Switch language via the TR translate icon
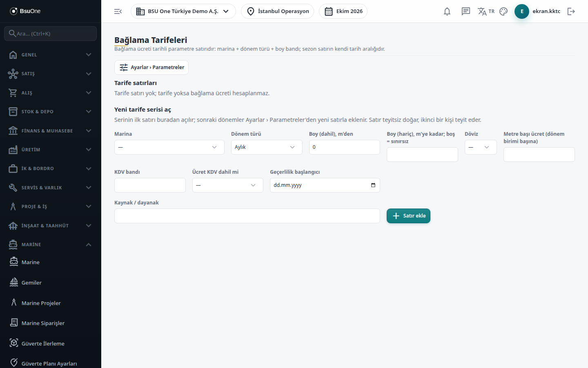The height and width of the screenshot is (368, 588). click(486, 11)
